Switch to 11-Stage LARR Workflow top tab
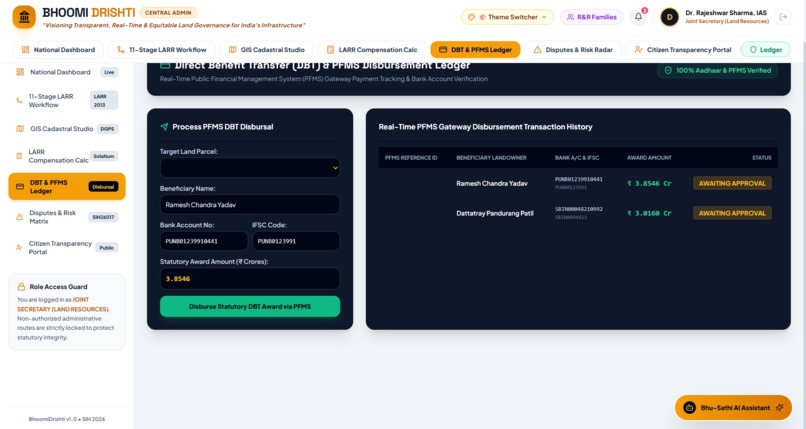Viewport: 806px width, 429px height. tap(161, 50)
